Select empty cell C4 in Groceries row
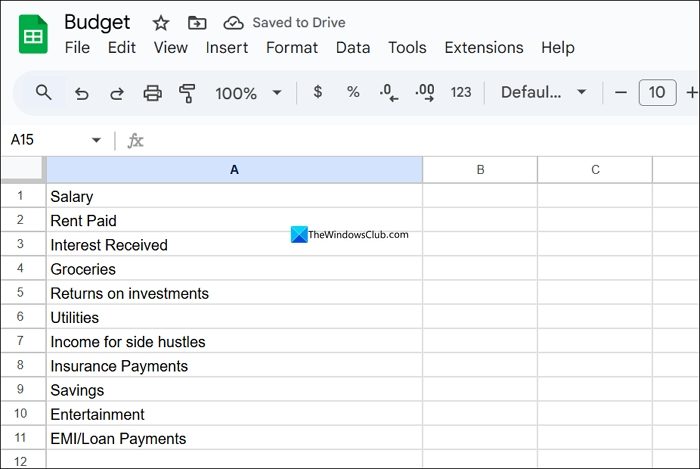 [595, 268]
